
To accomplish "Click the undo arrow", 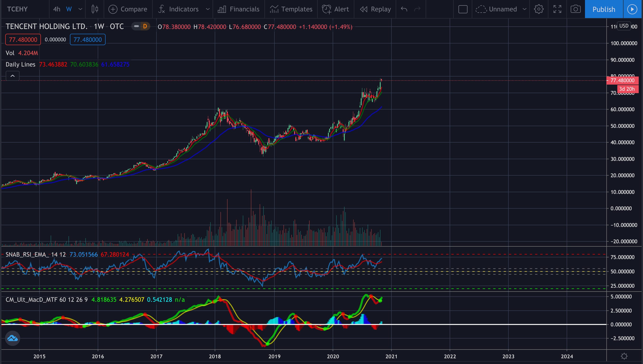I will click(x=404, y=9).
